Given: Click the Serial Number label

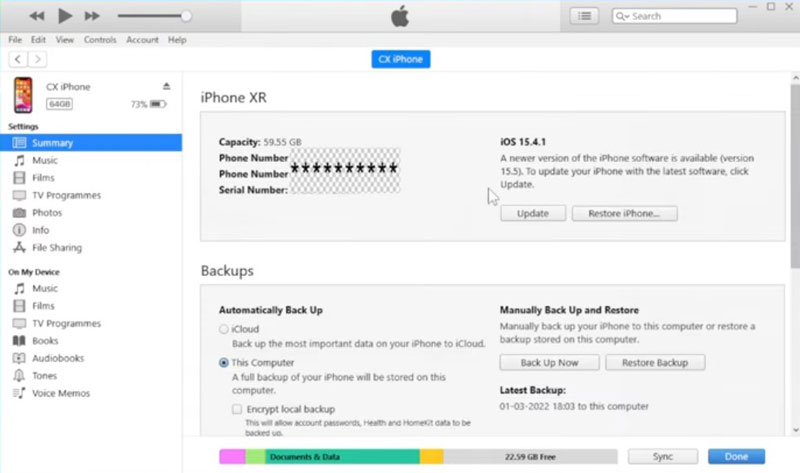Looking at the screenshot, I should pos(253,190).
